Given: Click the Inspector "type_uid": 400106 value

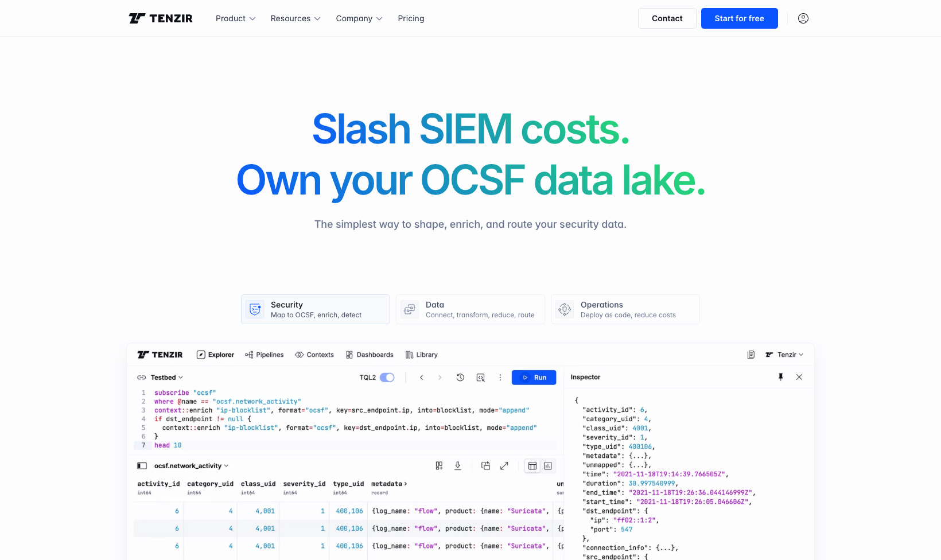Looking at the screenshot, I should pos(640,447).
